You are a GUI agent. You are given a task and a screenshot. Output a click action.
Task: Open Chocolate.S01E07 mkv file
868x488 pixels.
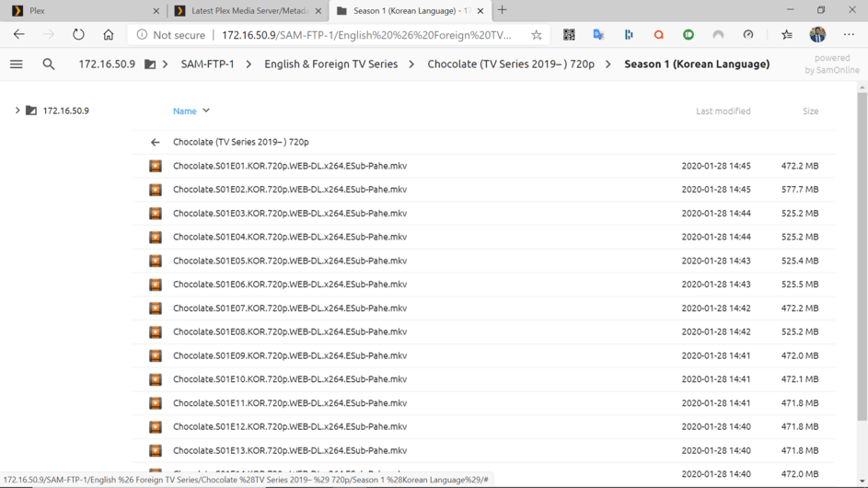[290, 308]
